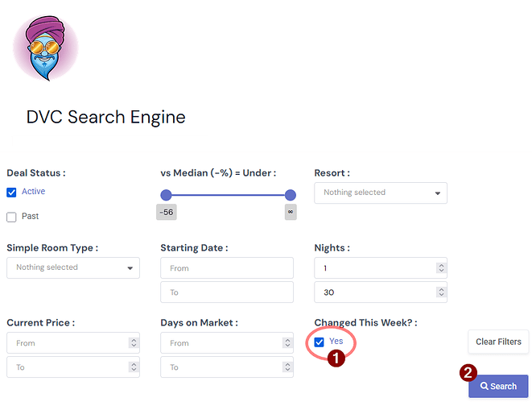This screenshot has height=402, width=532.
Task: Open the Resort dropdown
Action: 380,193
